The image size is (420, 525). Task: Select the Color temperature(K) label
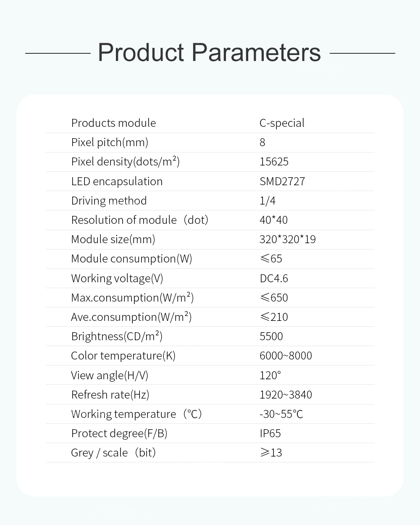click(x=123, y=356)
